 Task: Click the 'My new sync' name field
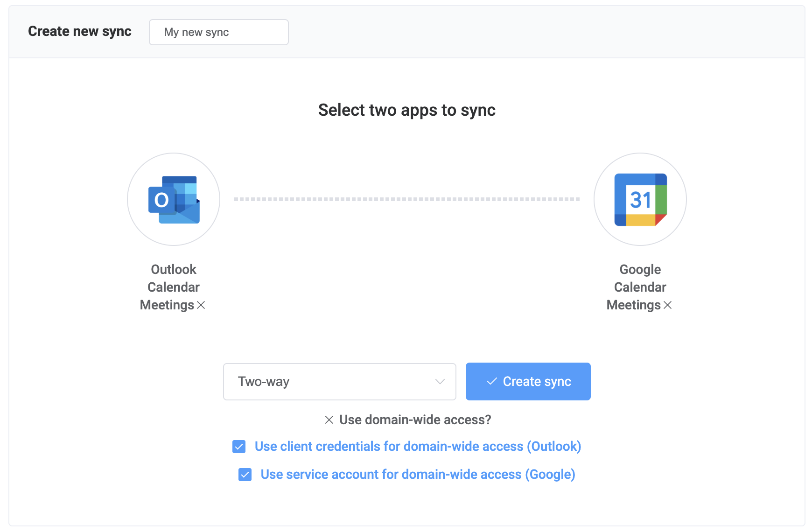tap(218, 32)
